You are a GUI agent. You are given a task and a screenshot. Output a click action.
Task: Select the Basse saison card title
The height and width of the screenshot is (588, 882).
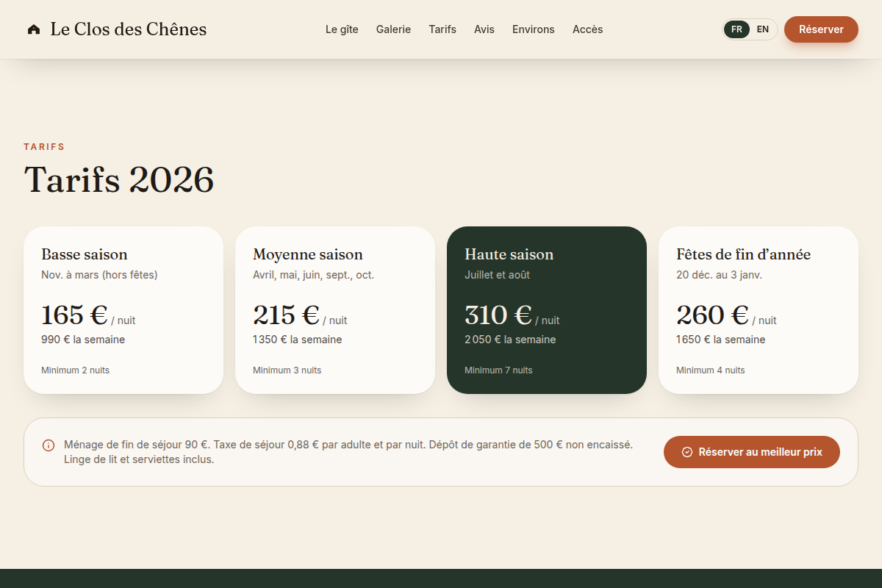(x=85, y=254)
